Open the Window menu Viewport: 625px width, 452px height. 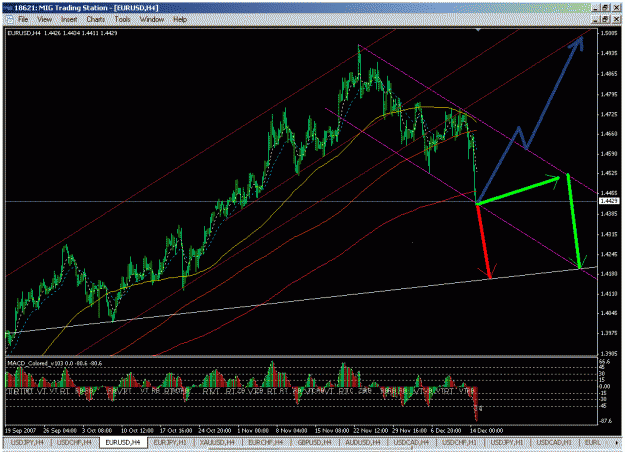[152, 19]
